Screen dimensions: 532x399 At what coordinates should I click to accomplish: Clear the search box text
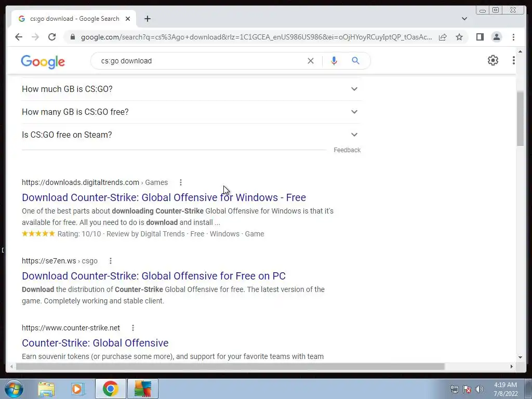(x=311, y=61)
